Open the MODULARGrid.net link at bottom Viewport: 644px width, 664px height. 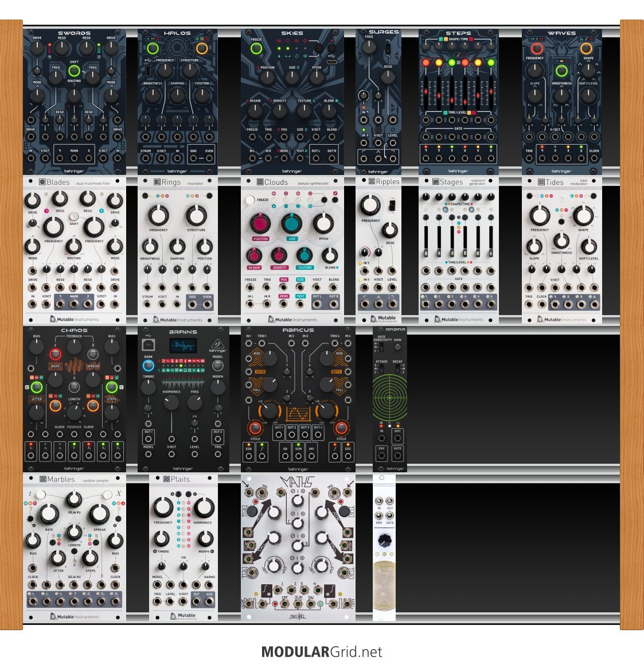click(321, 652)
